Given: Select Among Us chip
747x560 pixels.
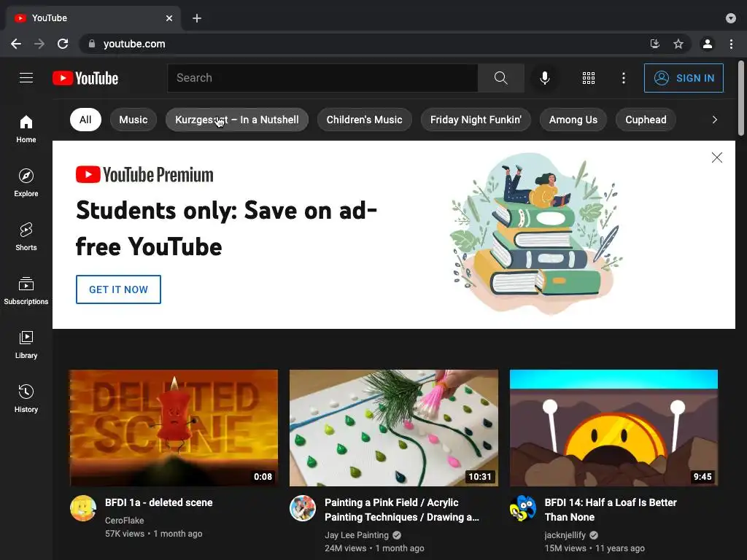Looking at the screenshot, I should coord(573,120).
